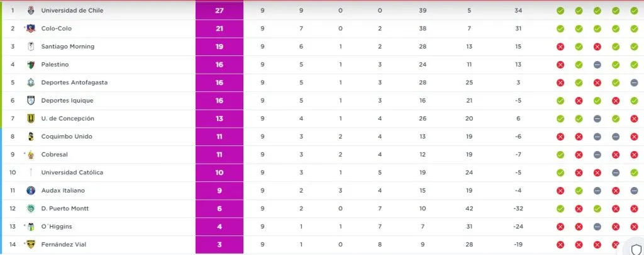
Task: Click the Universidad de Chile team crest
Action: pyautogui.click(x=30, y=11)
